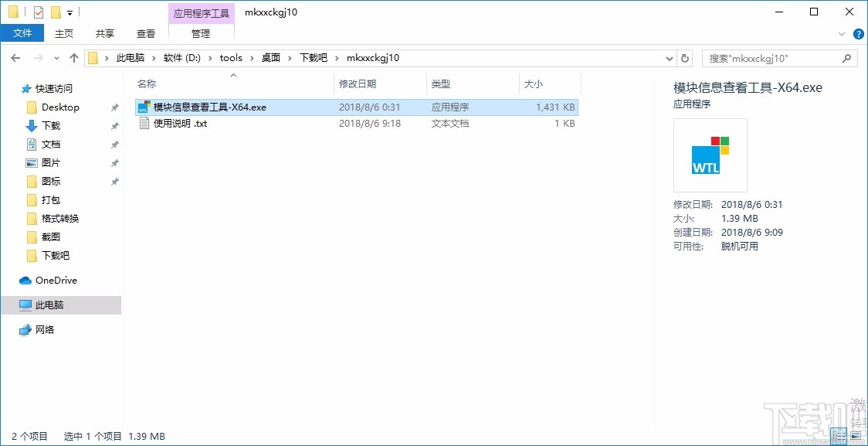Click the Forward navigation arrow
Image resolution: width=868 pixels, height=446 pixels.
[x=38, y=58]
